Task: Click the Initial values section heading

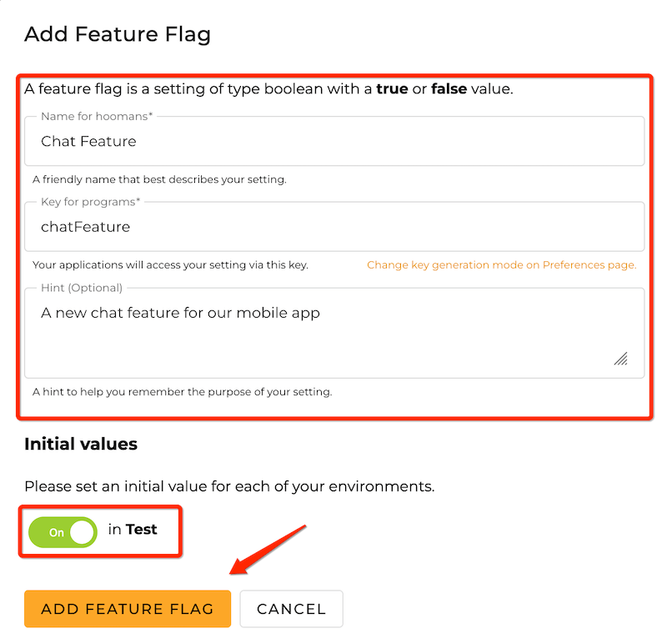Action: pos(80,444)
